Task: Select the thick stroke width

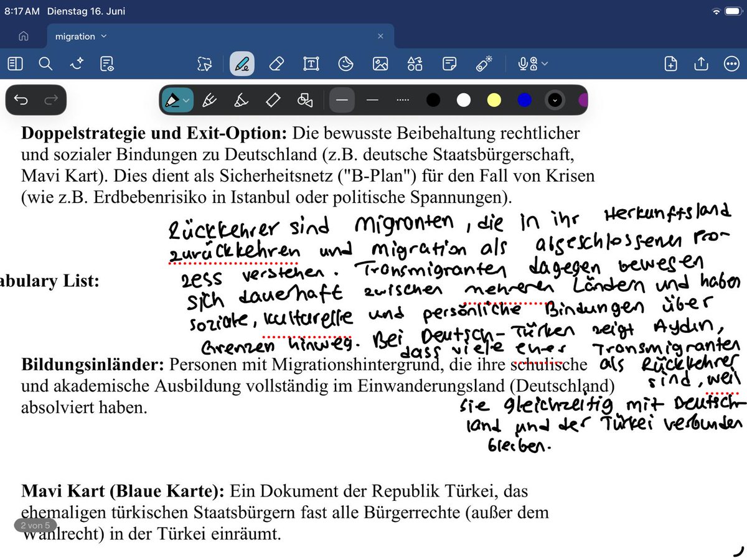Action: tap(342, 100)
